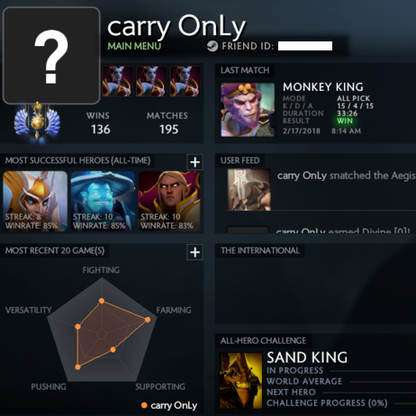Click the last Queen of Pain featured hero
The width and height of the screenshot is (416, 416).
185,81
